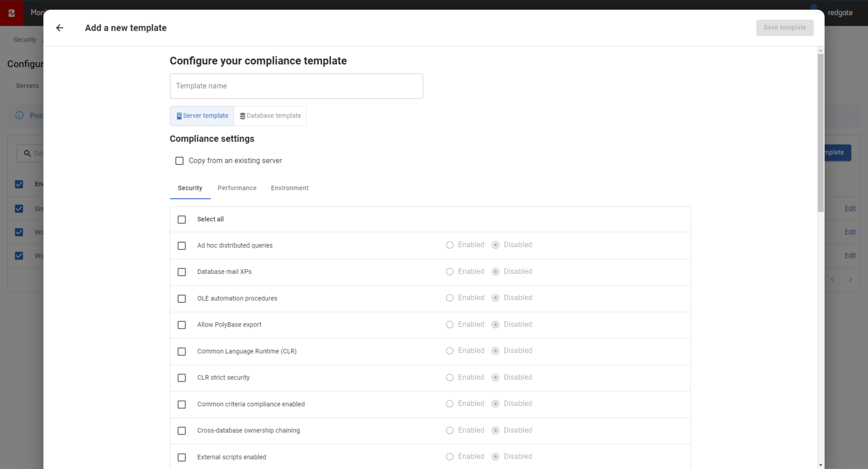
Task: Click third Edit link in background table
Action: coord(850,255)
